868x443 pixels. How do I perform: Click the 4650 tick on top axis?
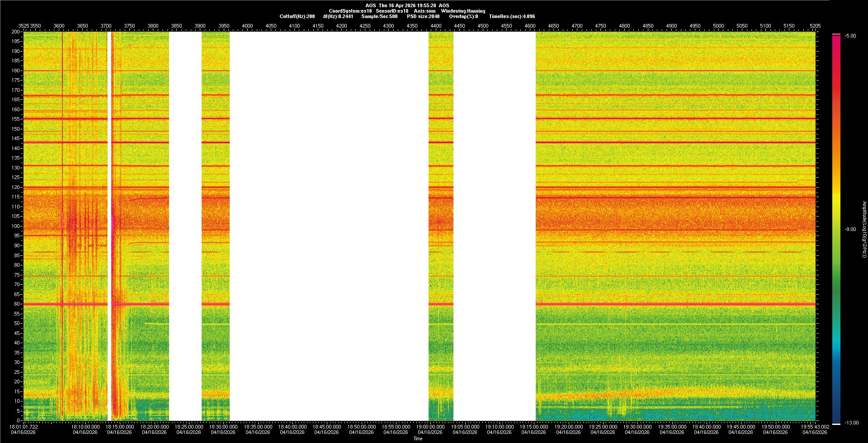pyautogui.click(x=553, y=26)
